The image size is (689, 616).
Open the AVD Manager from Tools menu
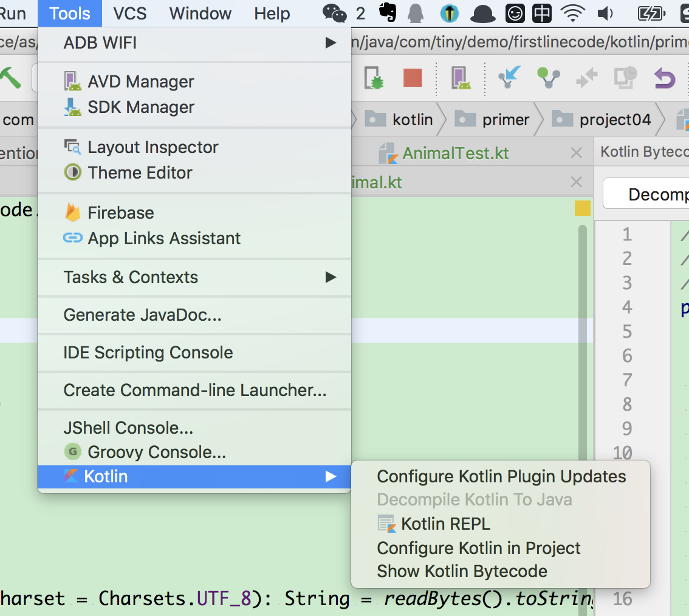pyautogui.click(x=141, y=81)
